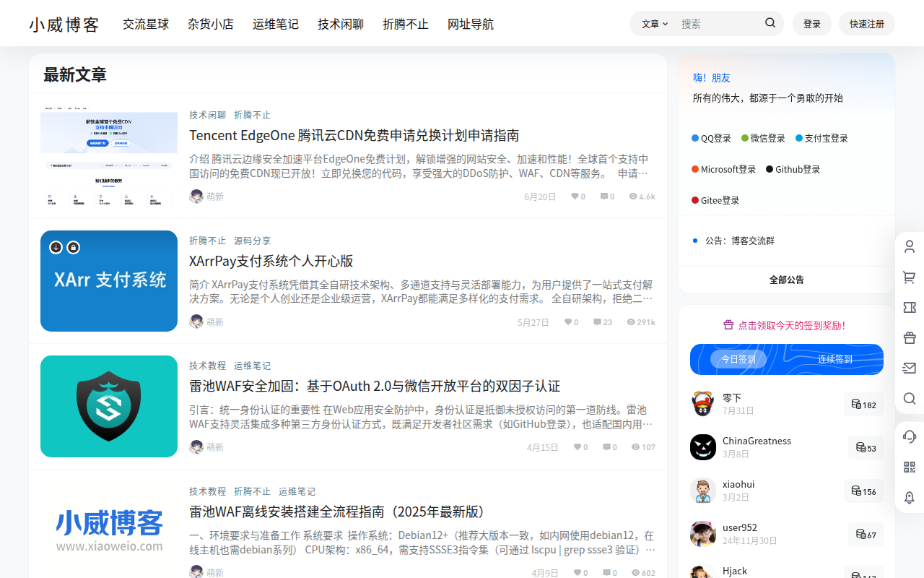The image size is (924, 578).
Task: Log in with Github登录
Action: coord(793,169)
